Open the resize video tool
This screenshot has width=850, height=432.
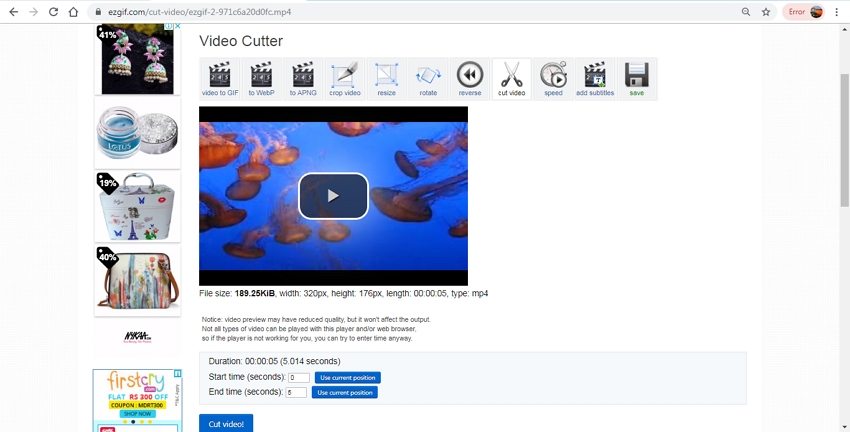(x=386, y=78)
